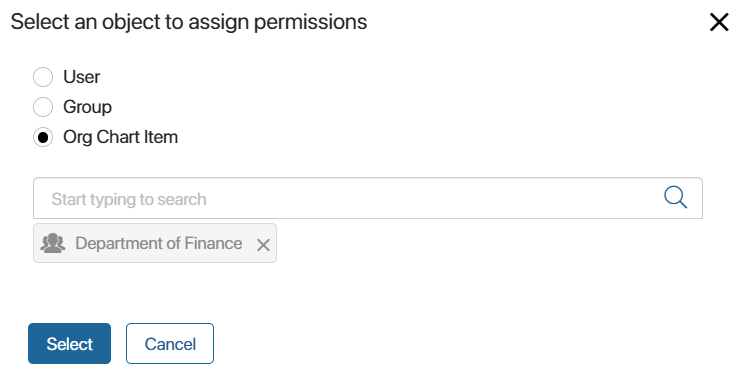Remove the Department of Finance chip
739x371 pixels.
click(263, 245)
